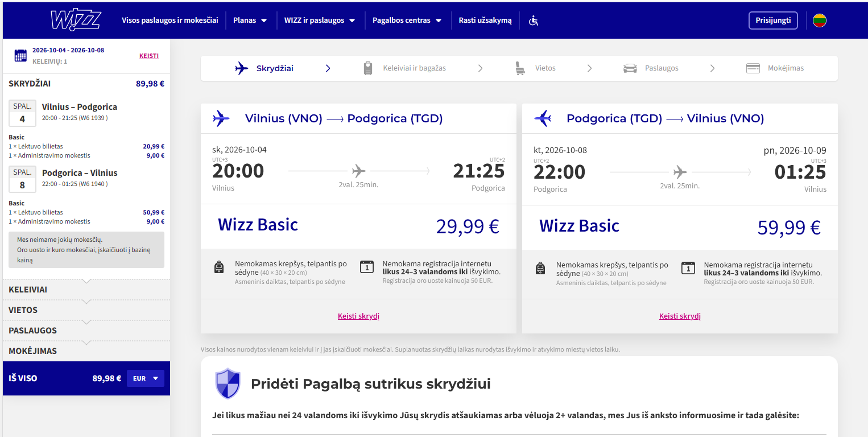
Task: Open the Pagalbos centras dropdown
Action: (407, 20)
